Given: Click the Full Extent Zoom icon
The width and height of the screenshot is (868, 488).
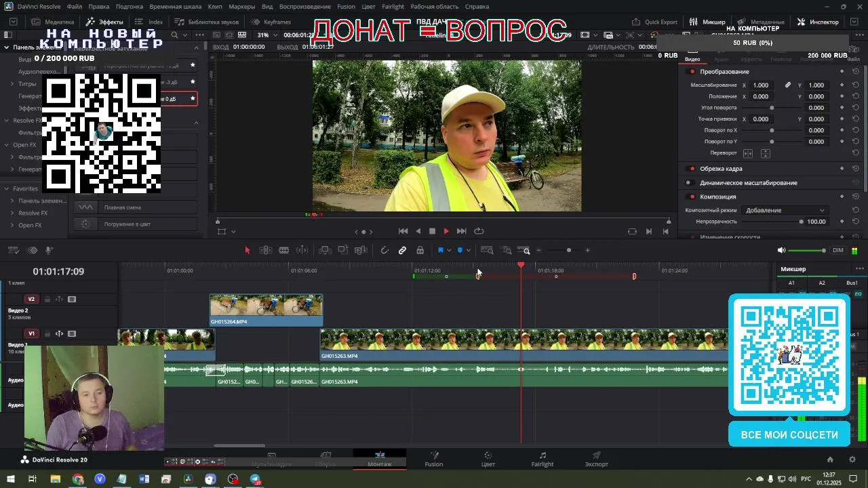Looking at the screenshot, I should pyautogui.click(x=487, y=251).
